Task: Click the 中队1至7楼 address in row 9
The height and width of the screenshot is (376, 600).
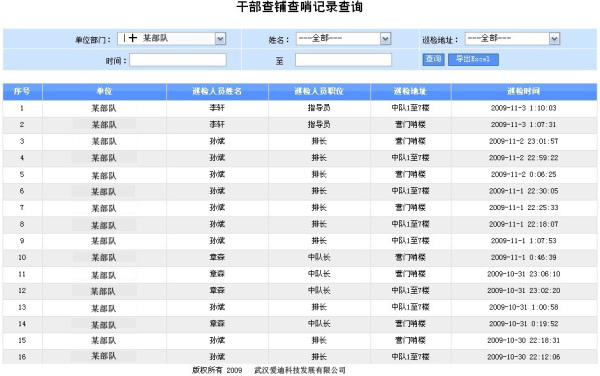Action: pyautogui.click(x=410, y=241)
